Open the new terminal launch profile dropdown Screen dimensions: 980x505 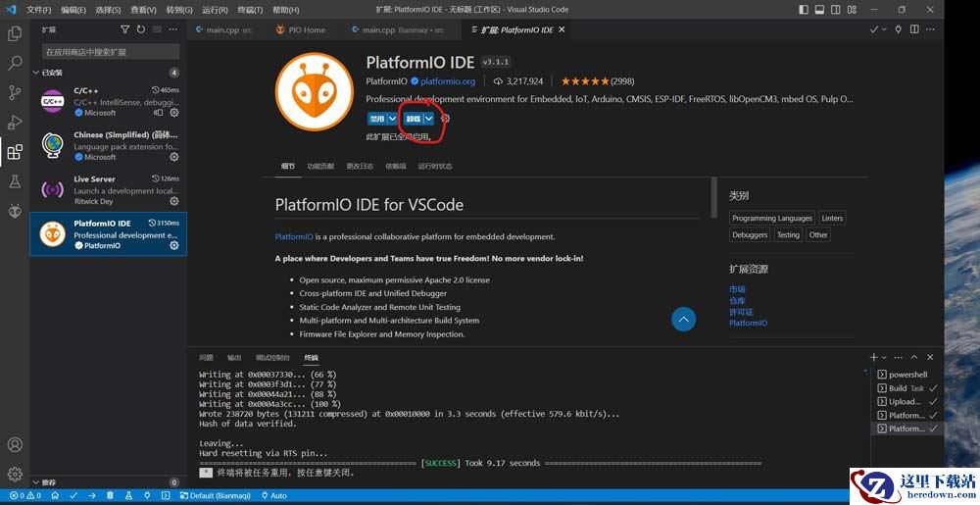[884, 358]
